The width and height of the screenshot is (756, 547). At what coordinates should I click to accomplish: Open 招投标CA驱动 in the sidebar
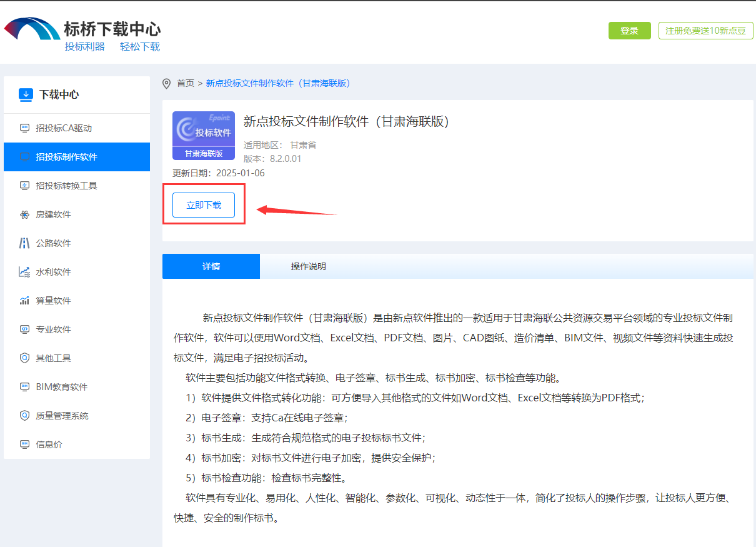(77, 128)
